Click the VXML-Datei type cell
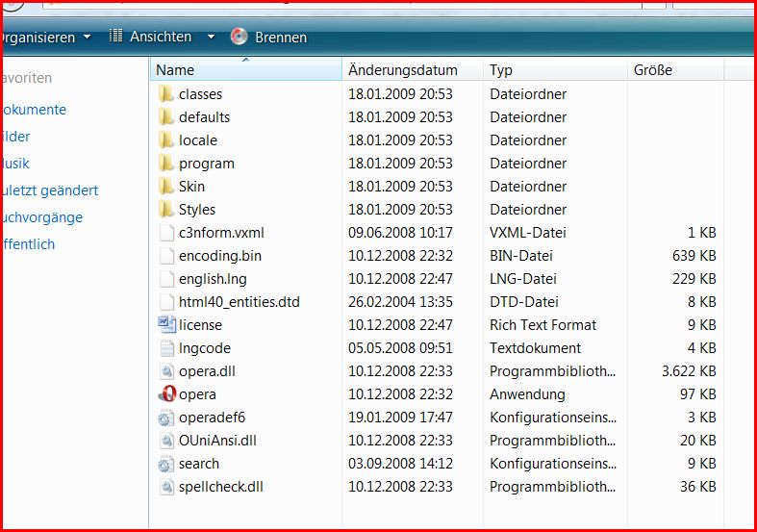Screen dimensions: 757x532 (528, 233)
